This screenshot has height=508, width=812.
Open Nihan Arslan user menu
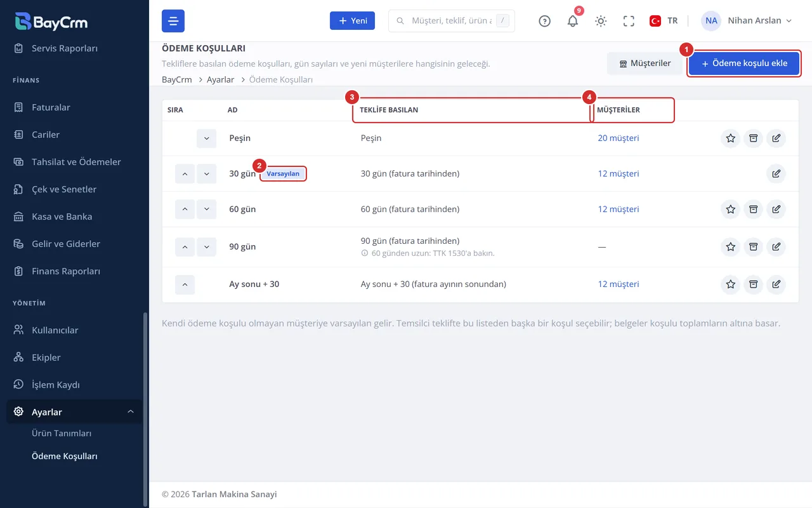[x=747, y=21]
